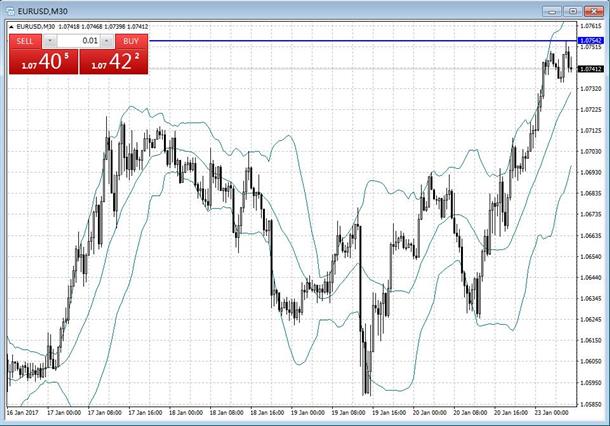Click price scale label 1.06050
The image size is (610, 426).
coord(591,362)
